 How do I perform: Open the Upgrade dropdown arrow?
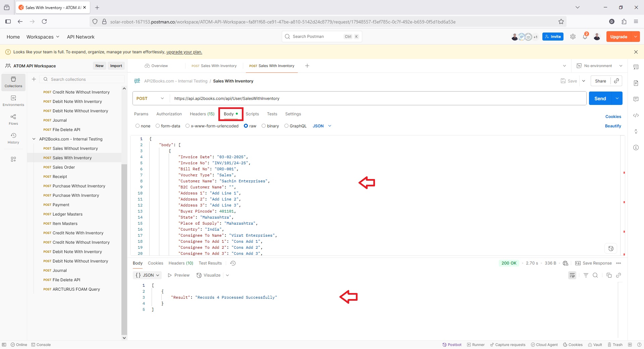(636, 37)
